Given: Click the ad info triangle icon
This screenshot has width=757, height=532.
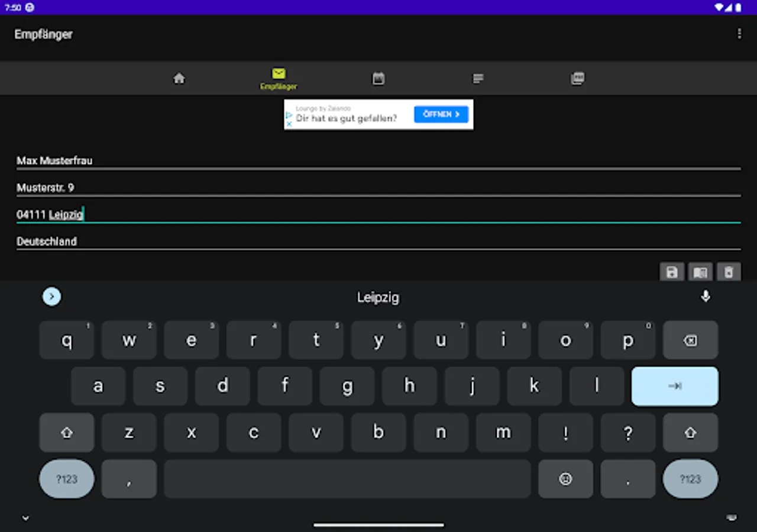Looking at the screenshot, I should tap(289, 116).
